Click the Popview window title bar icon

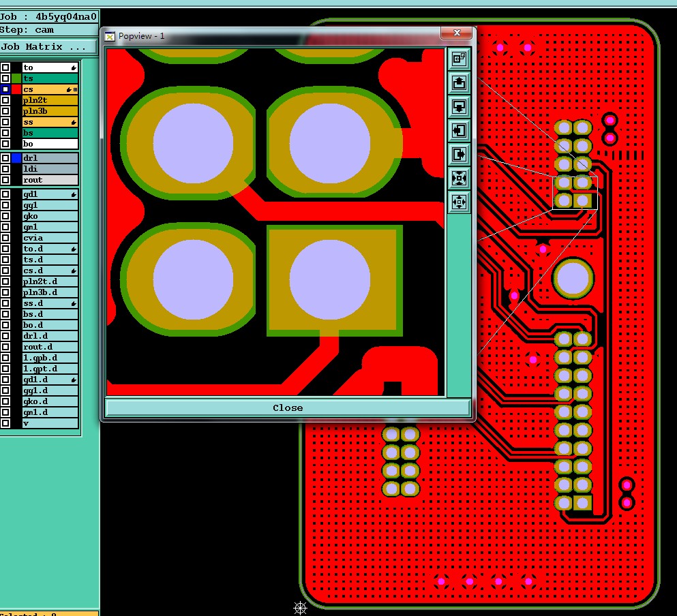(x=110, y=36)
